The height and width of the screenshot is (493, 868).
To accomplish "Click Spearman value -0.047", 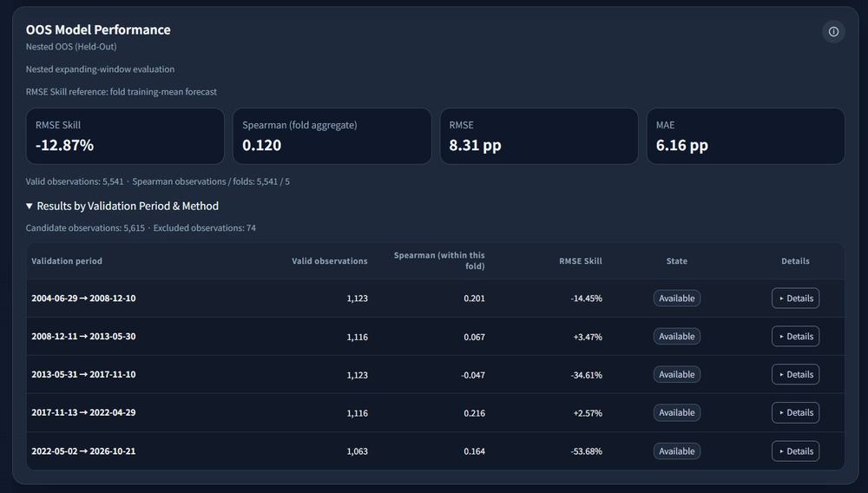I will tap(473, 375).
